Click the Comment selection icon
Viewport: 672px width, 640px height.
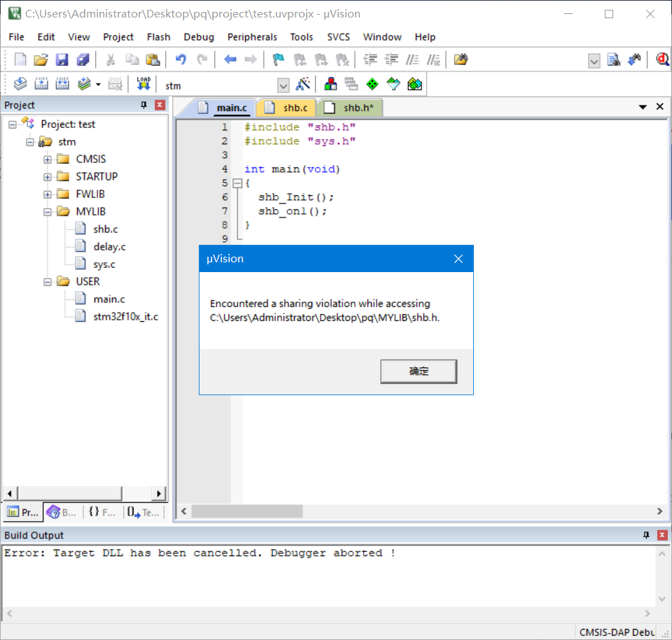[x=412, y=59]
